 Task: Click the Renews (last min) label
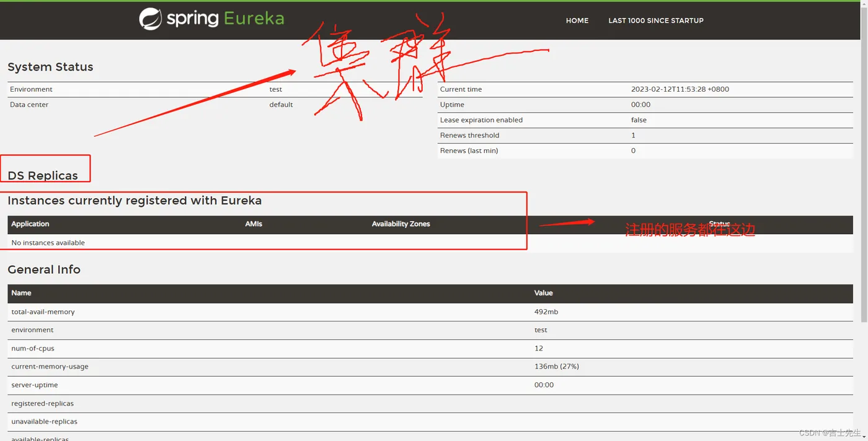coord(469,151)
